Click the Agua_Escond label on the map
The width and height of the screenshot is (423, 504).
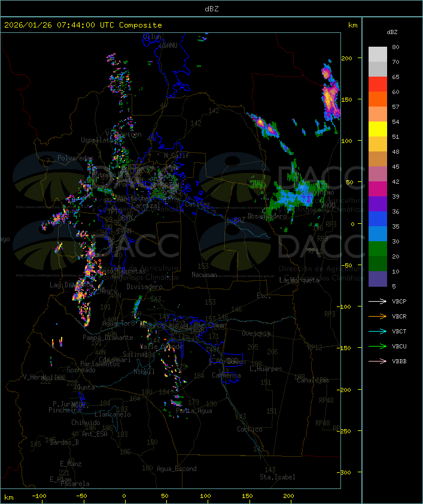click(176, 469)
